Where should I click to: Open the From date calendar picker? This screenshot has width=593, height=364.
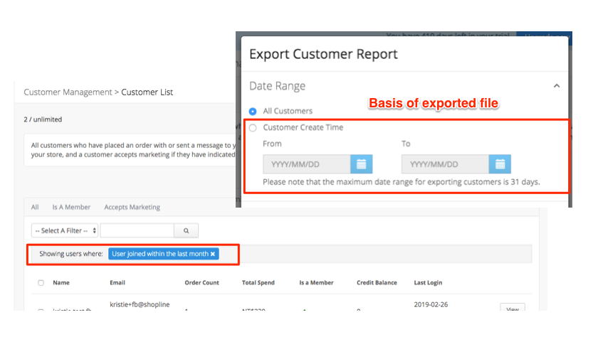361,164
